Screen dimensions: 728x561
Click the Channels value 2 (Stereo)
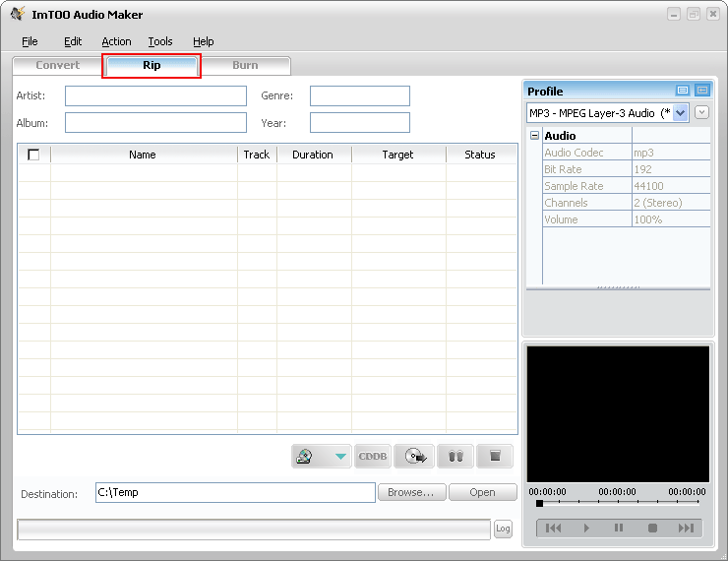(671, 203)
